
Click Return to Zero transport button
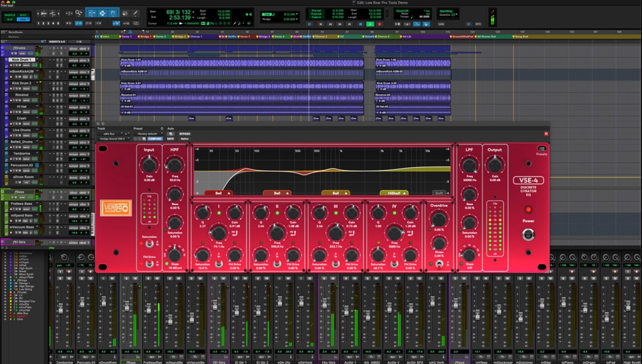[321, 24]
